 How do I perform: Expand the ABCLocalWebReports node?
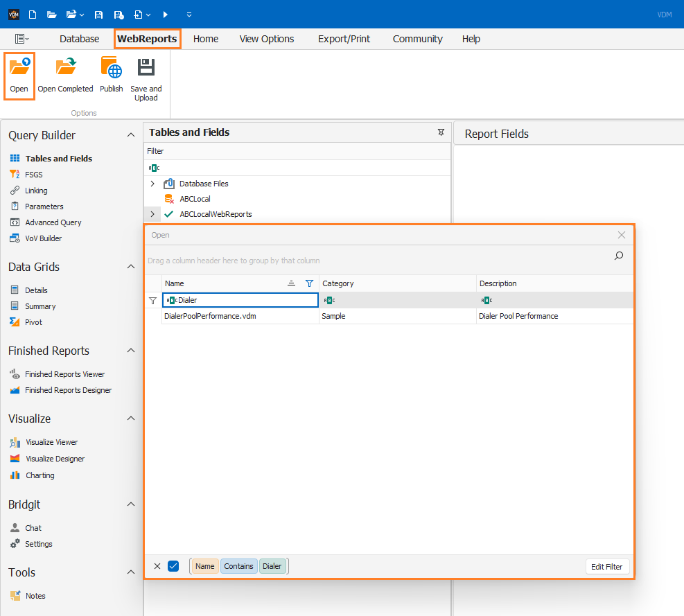[152, 214]
